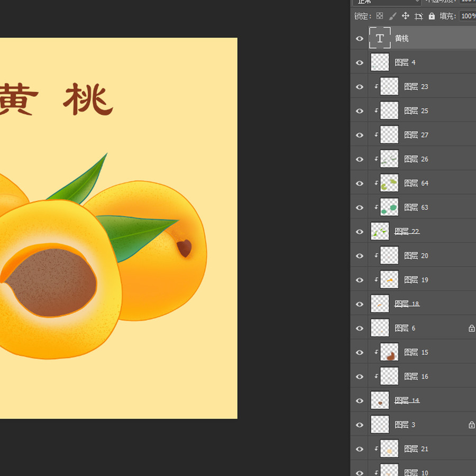Click lock transparent pixels checkerboard icon
This screenshot has width=476, height=476.
coord(379,16)
